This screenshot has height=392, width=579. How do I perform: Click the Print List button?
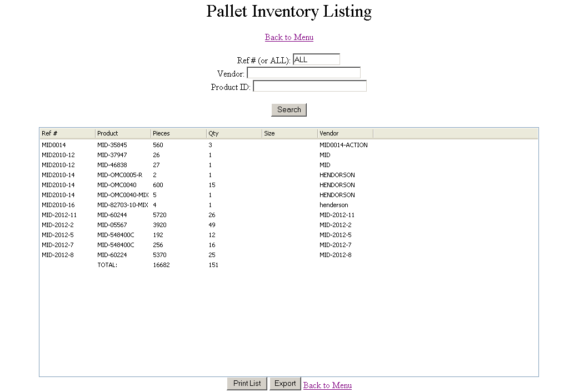(x=247, y=384)
